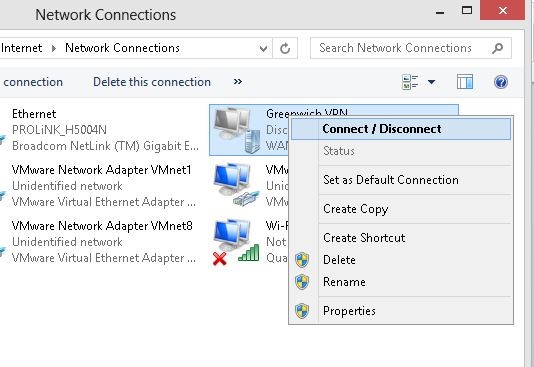Viewport: 534px width, 367px height.
Task: Choose Connect / Disconnect from context menu
Action: [401, 129]
